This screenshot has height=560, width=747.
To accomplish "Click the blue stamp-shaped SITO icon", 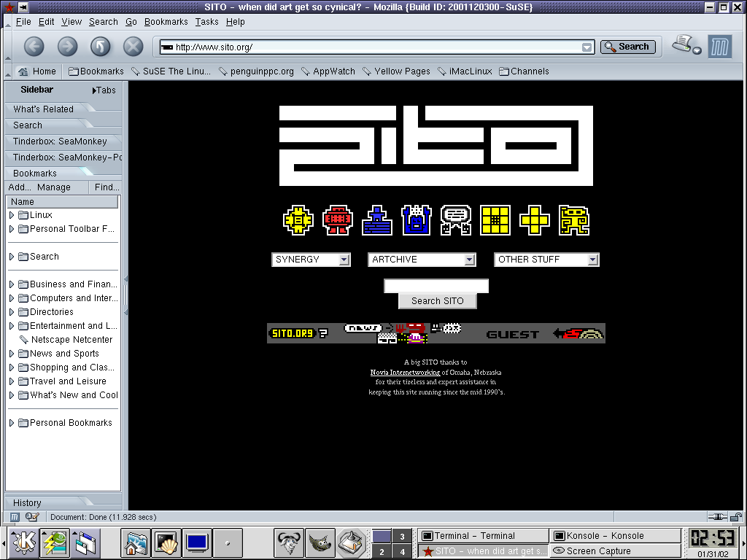I will (377, 220).
